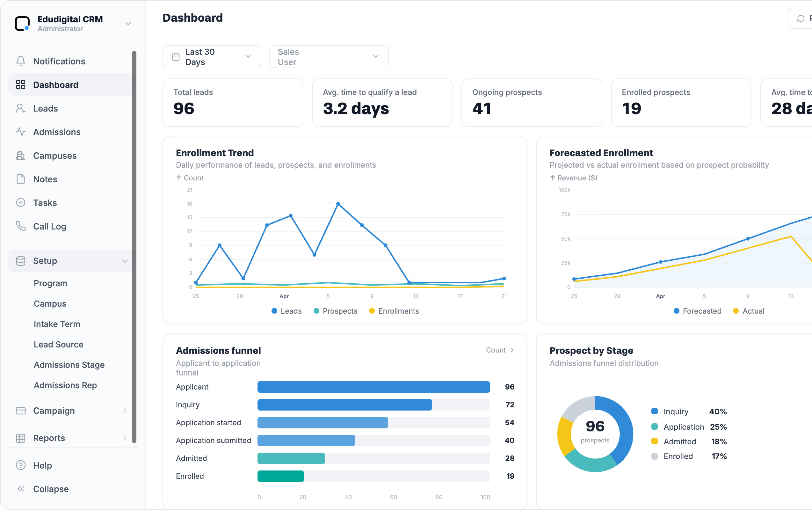Click the Application teal legend swatch
The image size is (812, 510).
pyautogui.click(x=655, y=427)
